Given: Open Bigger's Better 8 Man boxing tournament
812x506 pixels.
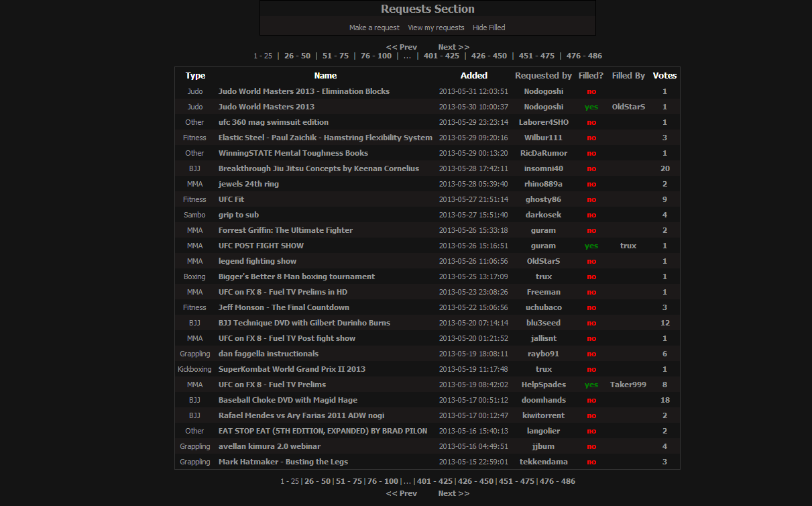Looking at the screenshot, I should click(296, 276).
